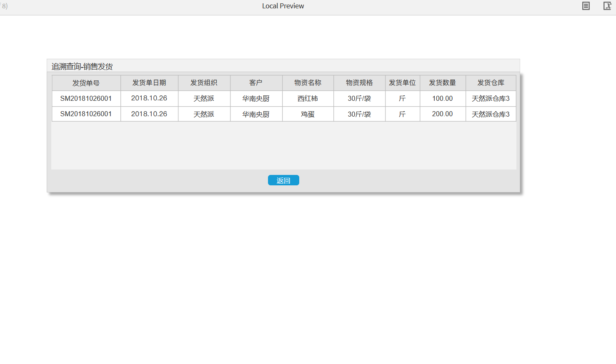The width and height of the screenshot is (616, 364).
Task: Click SM20181026001 in the 西红柿 row
Action: point(86,99)
